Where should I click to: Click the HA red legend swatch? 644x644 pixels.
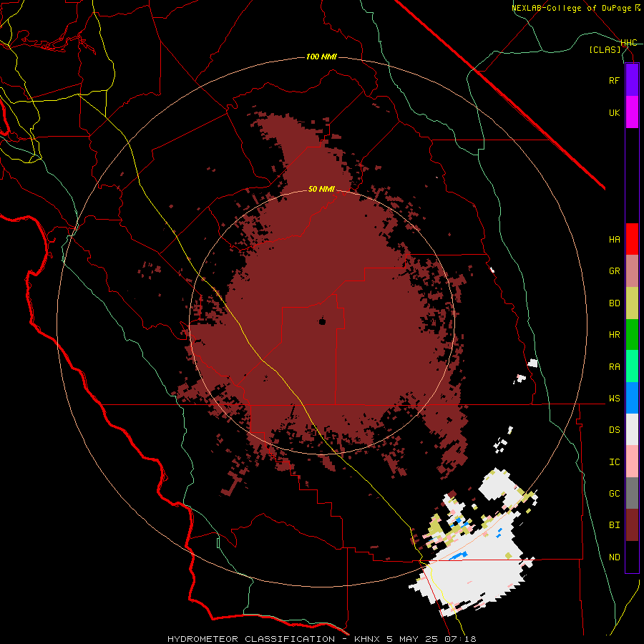(x=632, y=239)
